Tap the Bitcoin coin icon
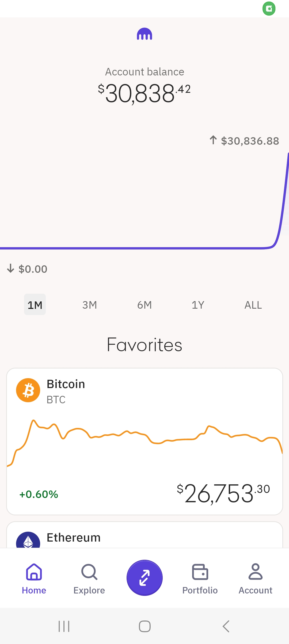 pyautogui.click(x=28, y=390)
